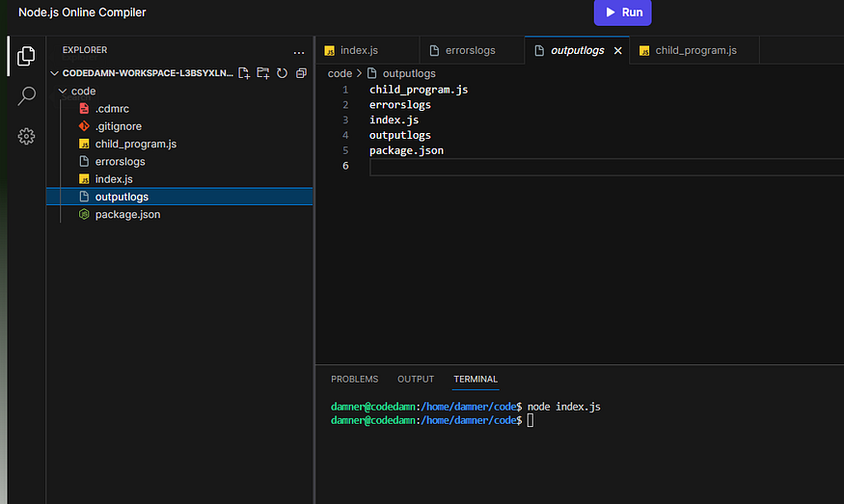The height and width of the screenshot is (504, 844).
Task: Click the code breadcrumb segment
Action: point(340,73)
